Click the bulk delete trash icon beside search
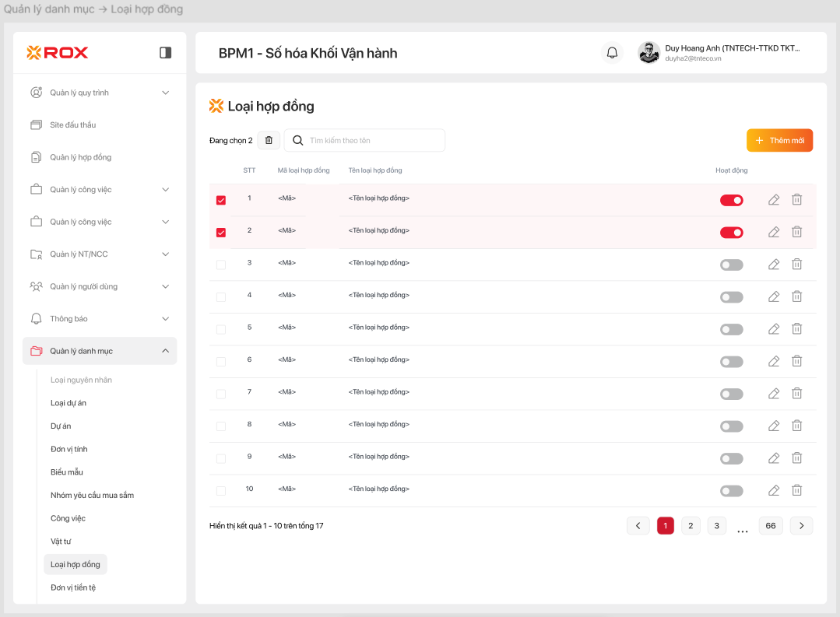The image size is (840, 617). tap(269, 140)
